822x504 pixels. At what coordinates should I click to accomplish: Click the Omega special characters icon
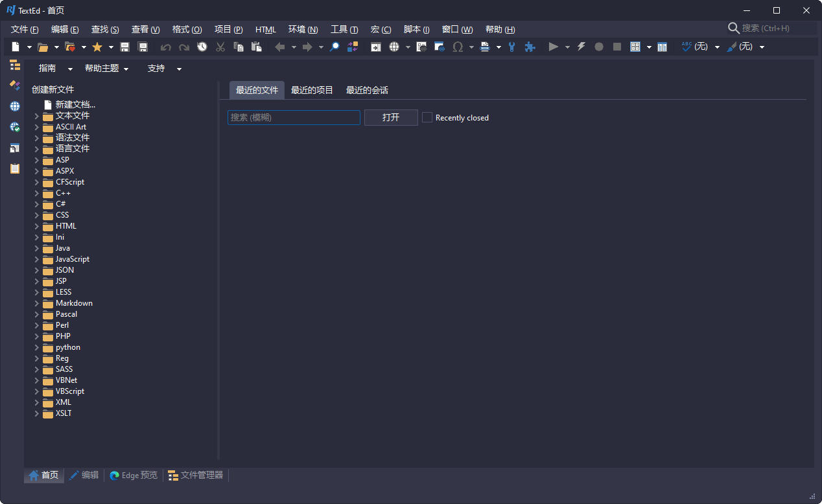458,47
